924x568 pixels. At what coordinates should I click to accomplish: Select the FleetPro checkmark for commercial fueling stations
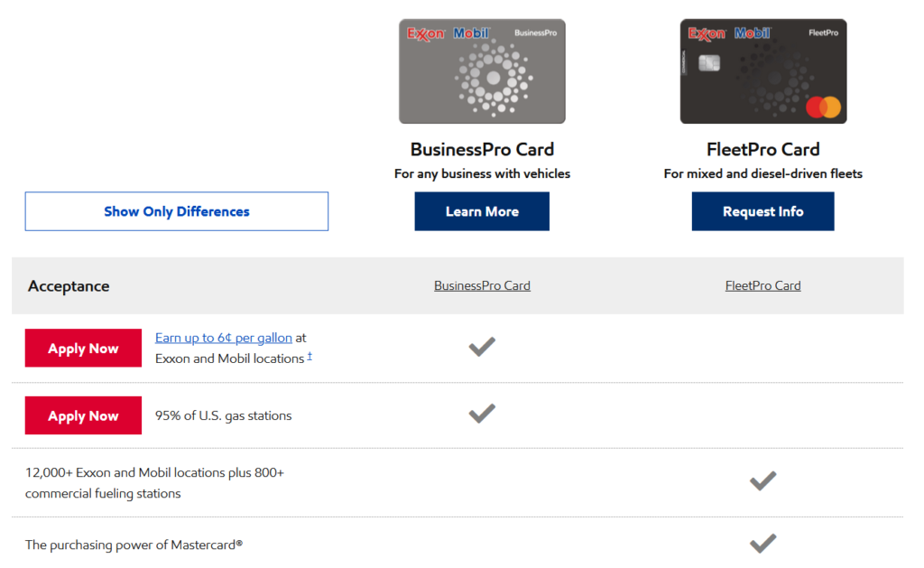pos(762,481)
